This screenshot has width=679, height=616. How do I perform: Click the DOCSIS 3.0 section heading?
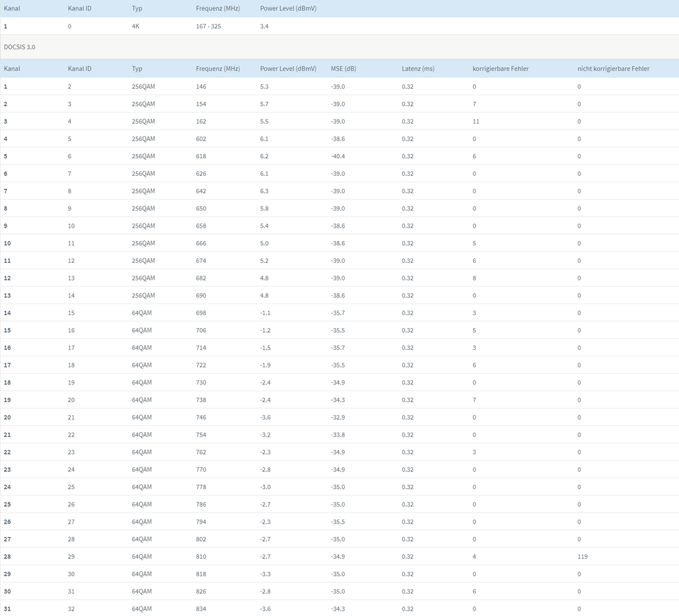click(x=20, y=47)
